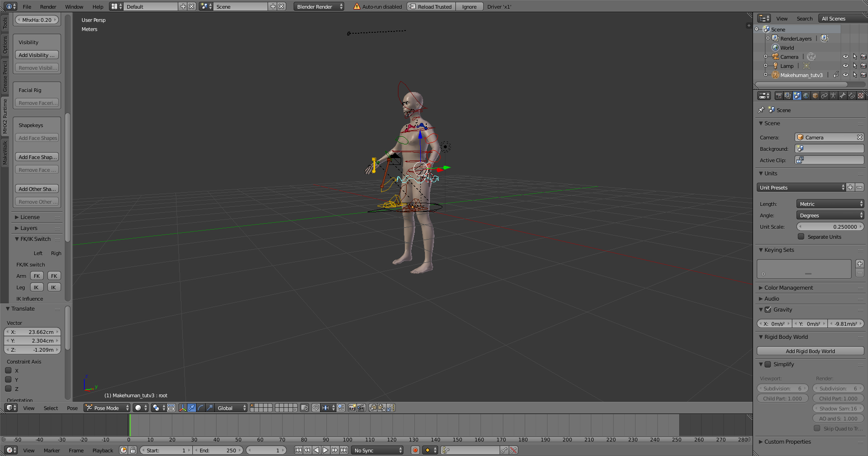Select the translate manipulator arrow icon
The height and width of the screenshot is (456, 868).
pyautogui.click(x=191, y=408)
